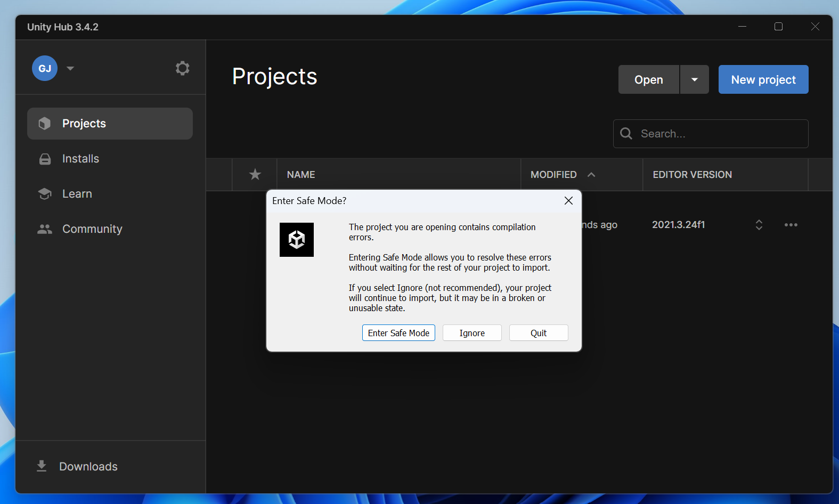Click the search magnifier icon
Image resolution: width=839 pixels, height=504 pixels.
pos(626,134)
